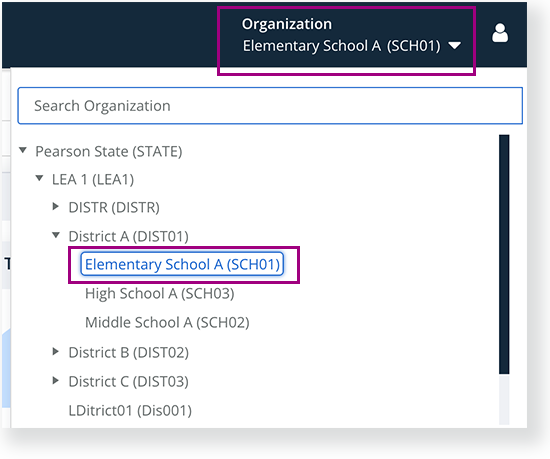The width and height of the screenshot is (550, 459).
Task: Choose Pearson State (STATE) label
Action: pyautogui.click(x=109, y=151)
